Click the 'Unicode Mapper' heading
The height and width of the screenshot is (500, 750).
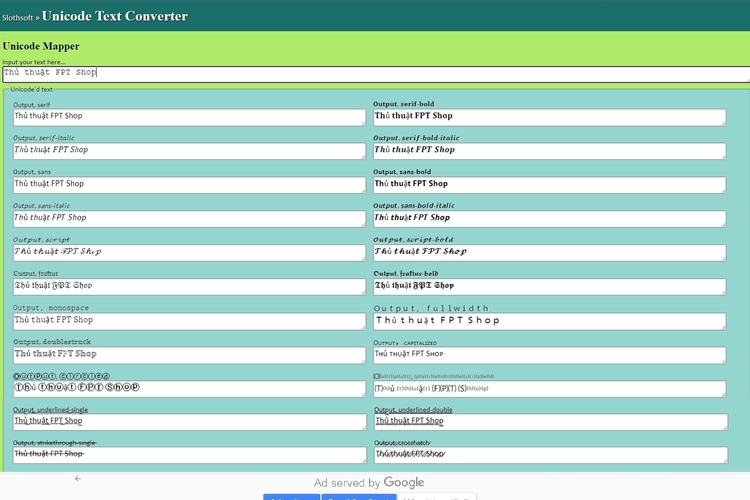[41, 46]
